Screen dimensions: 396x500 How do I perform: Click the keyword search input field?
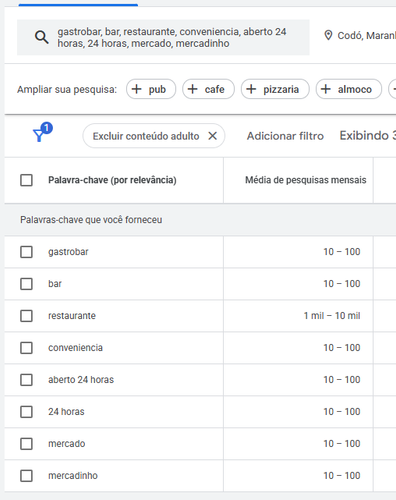[x=163, y=37]
